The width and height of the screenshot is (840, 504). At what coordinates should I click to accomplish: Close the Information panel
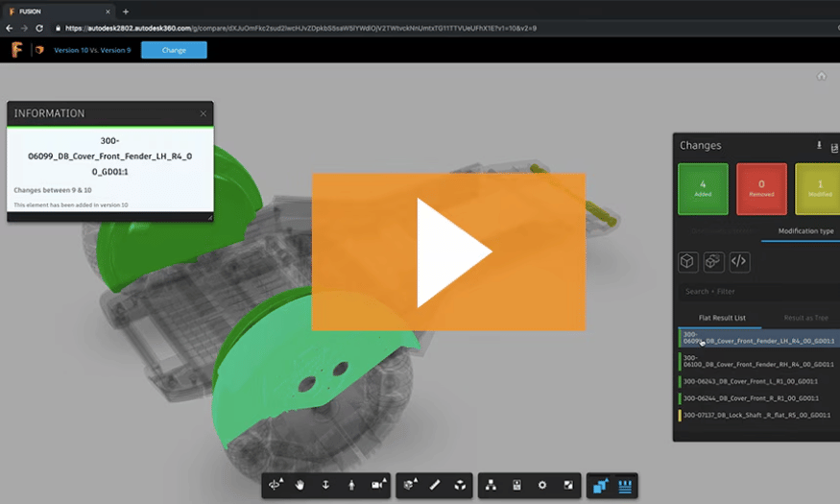[203, 113]
